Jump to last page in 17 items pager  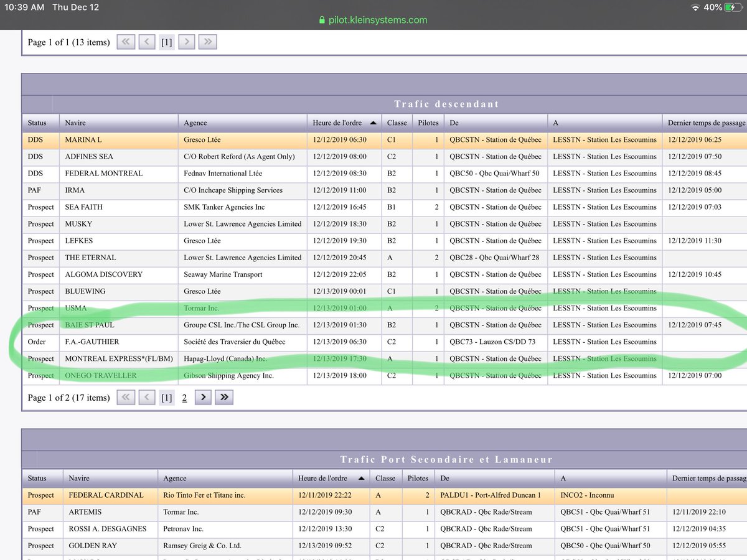(224, 398)
